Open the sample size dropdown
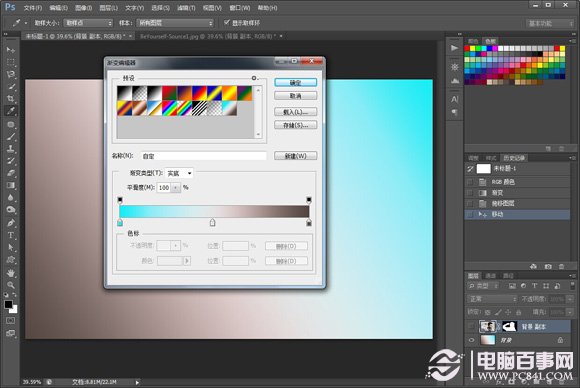The width and height of the screenshot is (580, 388). point(88,23)
